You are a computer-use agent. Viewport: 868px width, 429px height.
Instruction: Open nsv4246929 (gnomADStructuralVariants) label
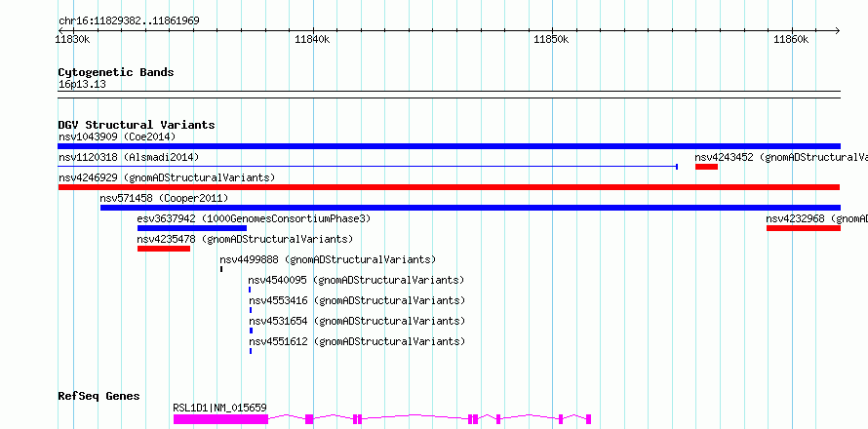(x=167, y=177)
